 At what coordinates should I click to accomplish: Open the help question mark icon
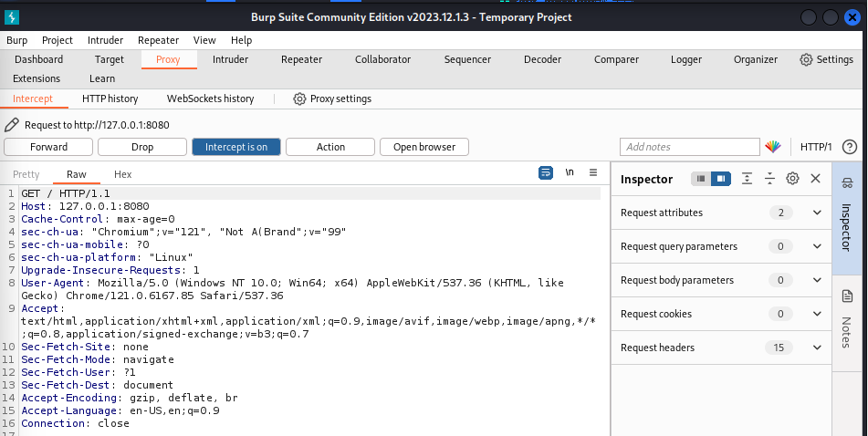coord(849,147)
